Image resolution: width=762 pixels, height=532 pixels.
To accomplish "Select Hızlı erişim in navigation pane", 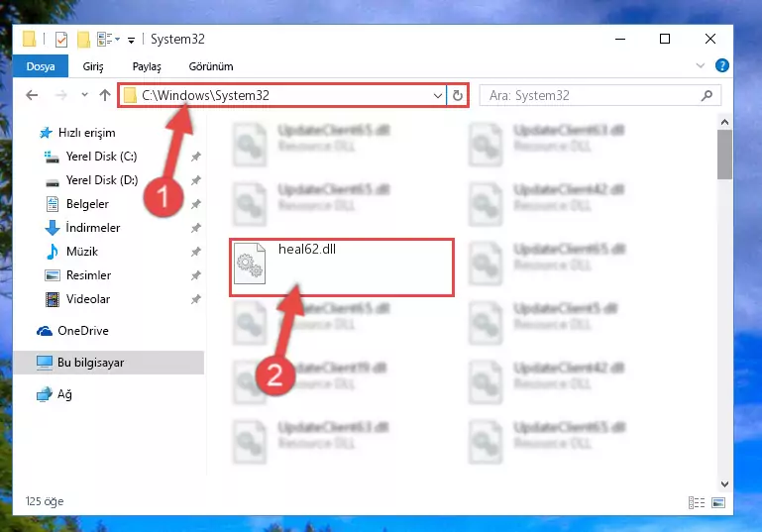I will pos(77,133).
